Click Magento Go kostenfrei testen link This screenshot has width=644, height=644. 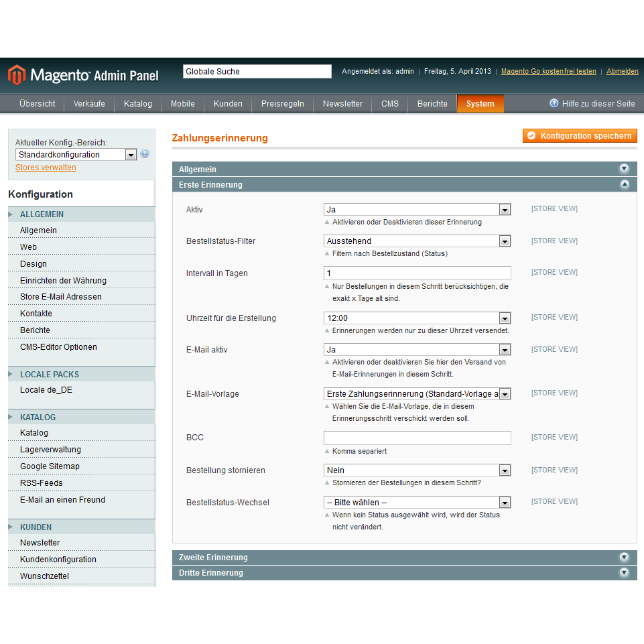click(549, 71)
